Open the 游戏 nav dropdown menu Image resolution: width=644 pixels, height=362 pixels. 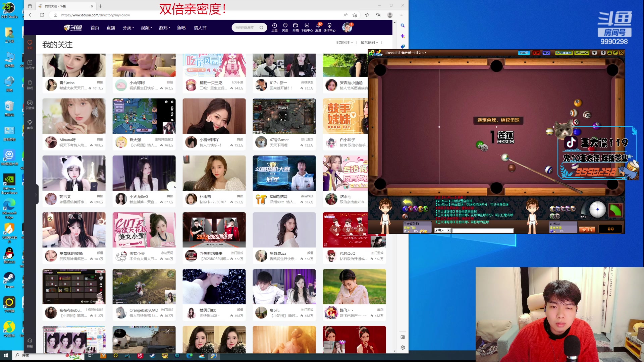click(x=164, y=28)
